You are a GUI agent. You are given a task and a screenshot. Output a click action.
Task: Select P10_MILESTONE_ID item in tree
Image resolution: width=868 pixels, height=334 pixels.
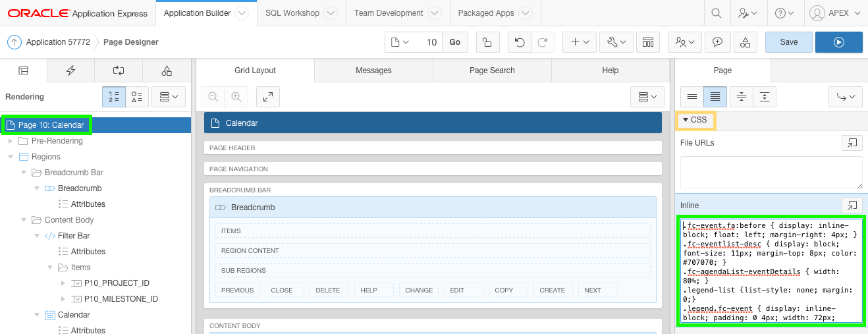coord(121,299)
